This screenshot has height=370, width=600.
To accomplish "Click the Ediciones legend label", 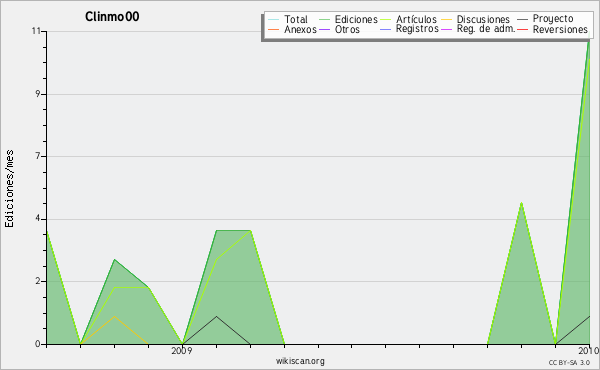I will point(356,19).
